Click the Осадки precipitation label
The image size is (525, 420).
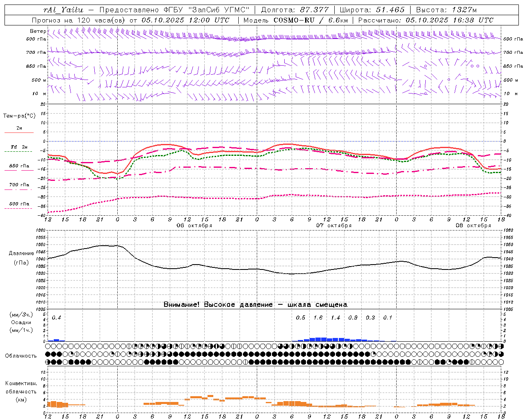(21, 322)
